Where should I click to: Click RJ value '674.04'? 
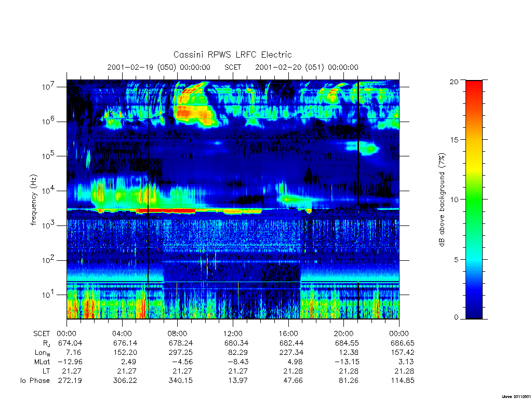click(70, 343)
